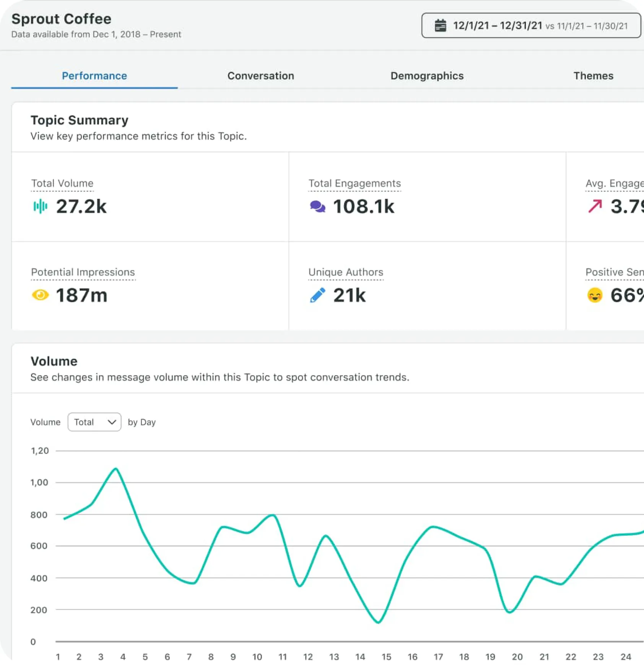Click the Total Volume metric label
This screenshot has height=665, width=644.
(x=62, y=183)
